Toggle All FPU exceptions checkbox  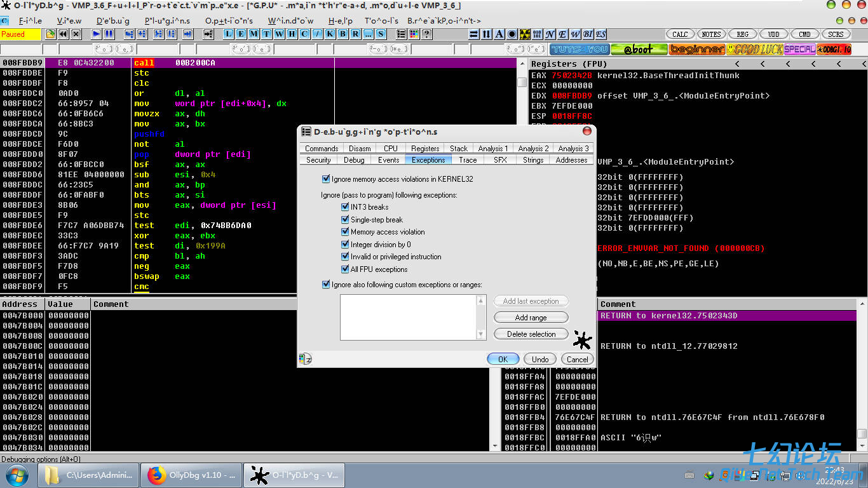pos(346,269)
